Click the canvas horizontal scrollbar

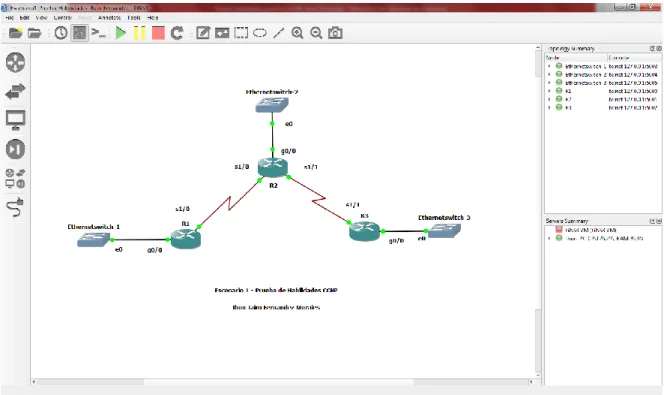(x=282, y=382)
